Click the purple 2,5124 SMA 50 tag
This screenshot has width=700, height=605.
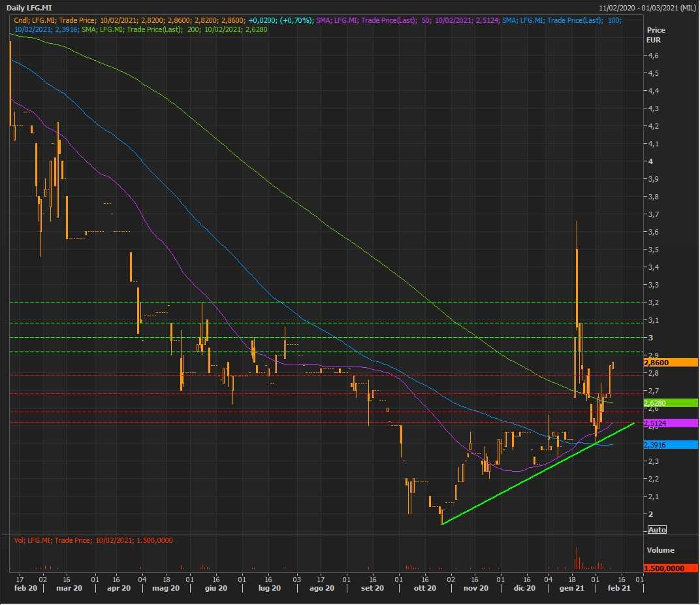point(670,423)
